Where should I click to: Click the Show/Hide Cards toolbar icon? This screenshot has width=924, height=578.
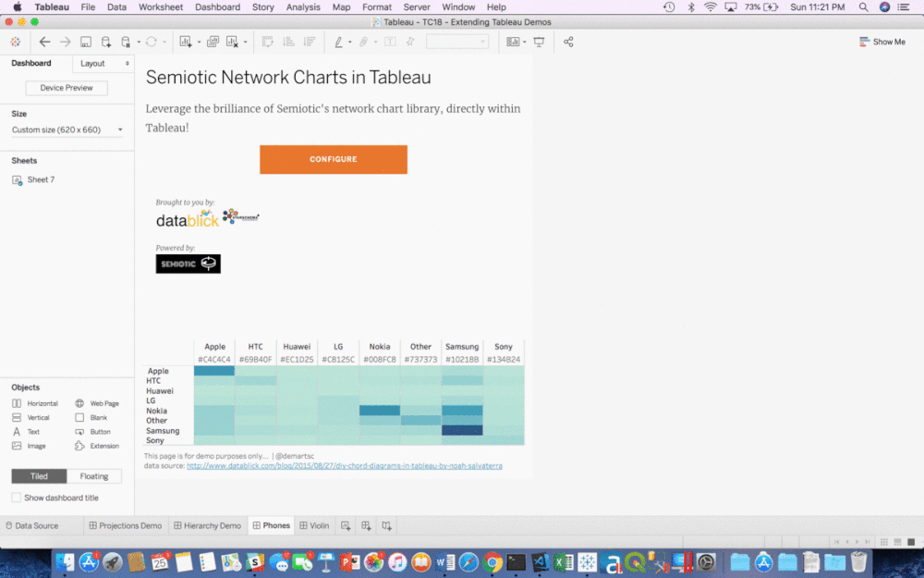513,42
